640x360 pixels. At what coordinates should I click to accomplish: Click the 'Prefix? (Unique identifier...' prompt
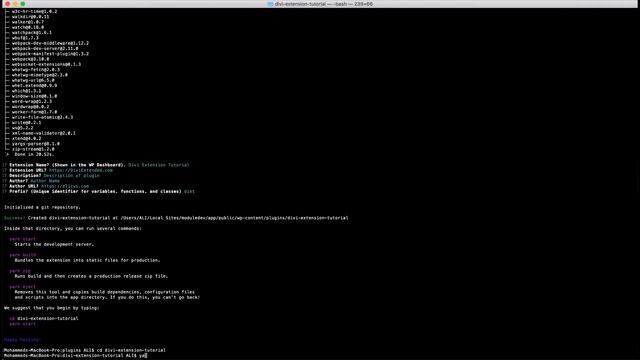pyautogui.click(x=95, y=192)
